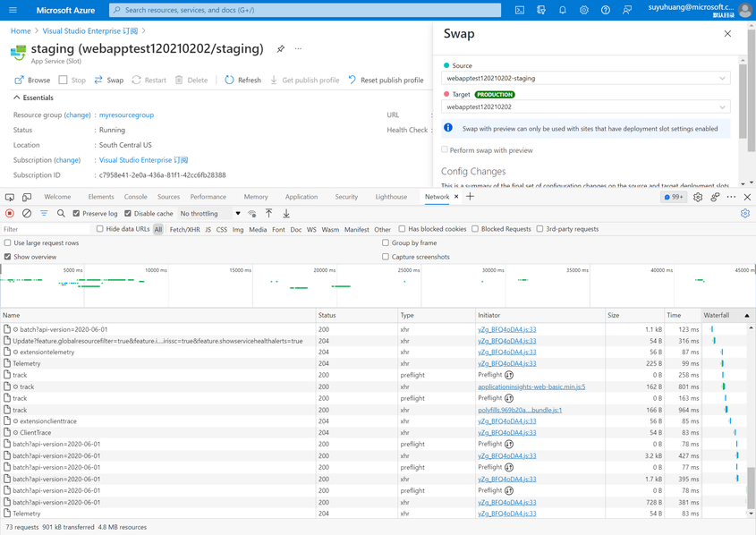Pin the staging slot to dashboard

click(281, 49)
